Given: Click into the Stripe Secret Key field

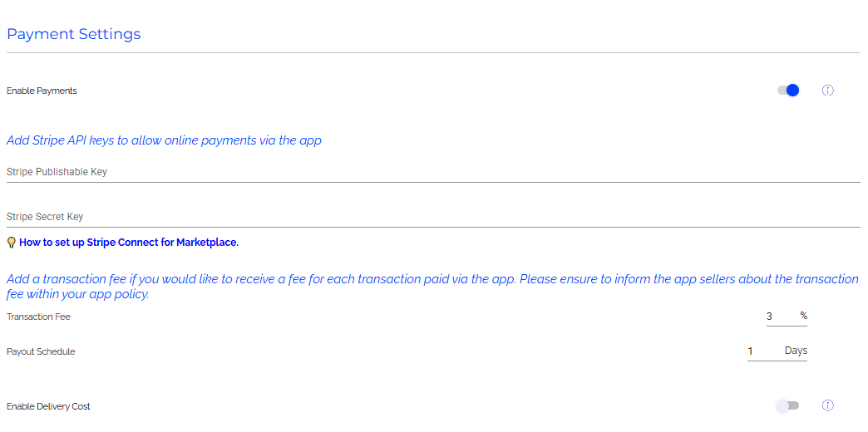Looking at the screenshot, I should point(432,217).
